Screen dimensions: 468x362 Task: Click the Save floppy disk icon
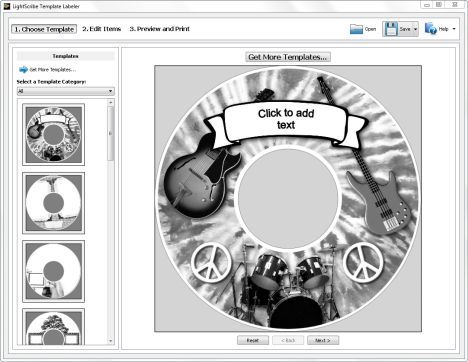tap(391, 29)
